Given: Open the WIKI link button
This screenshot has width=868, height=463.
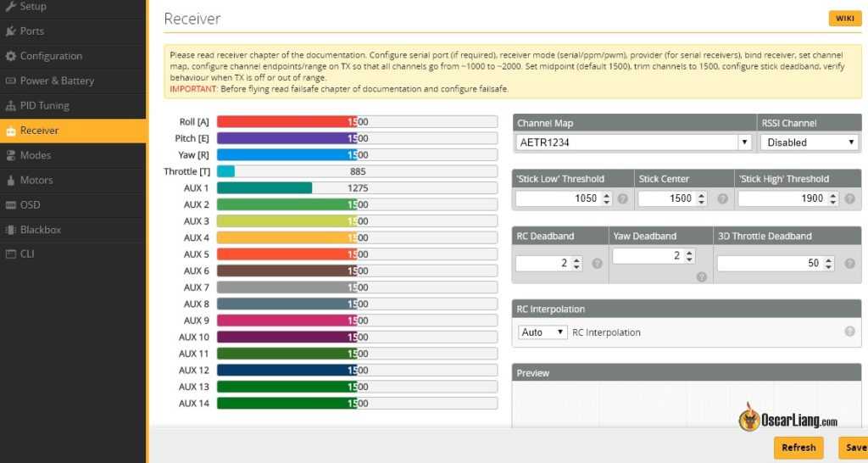Looking at the screenshot, I should (844, 19).
